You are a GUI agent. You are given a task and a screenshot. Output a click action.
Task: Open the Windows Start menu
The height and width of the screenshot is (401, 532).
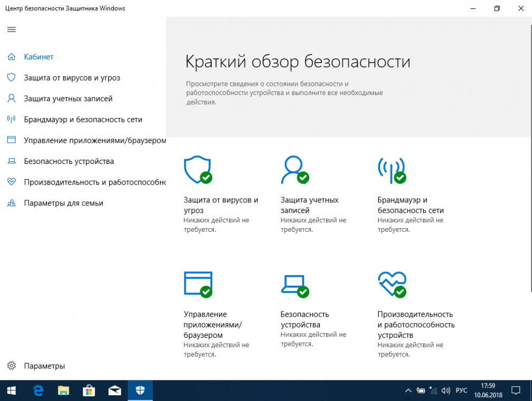pyautogui.click(x=12, y=390)
